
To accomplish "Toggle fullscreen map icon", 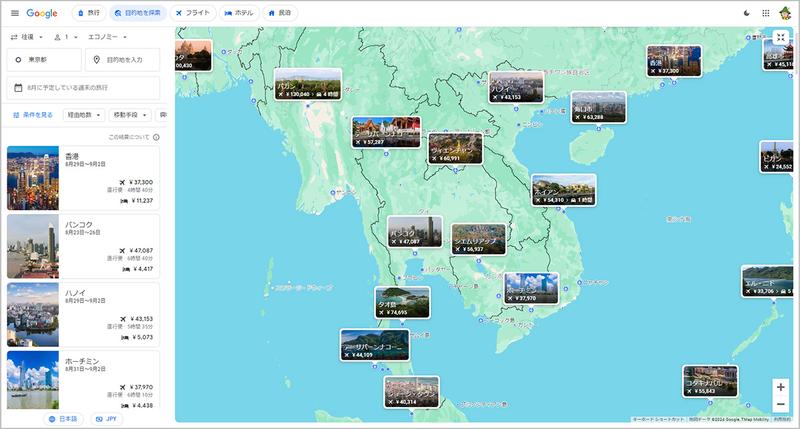I will point(781,37).
